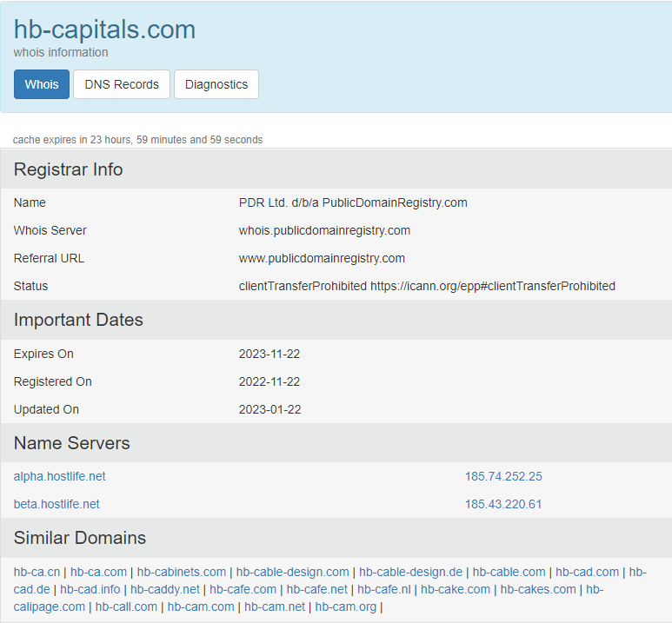Open hb-cafe.com domain link
Image resolution: width=672 pixels, height=623 pixels.
point(243,590)
